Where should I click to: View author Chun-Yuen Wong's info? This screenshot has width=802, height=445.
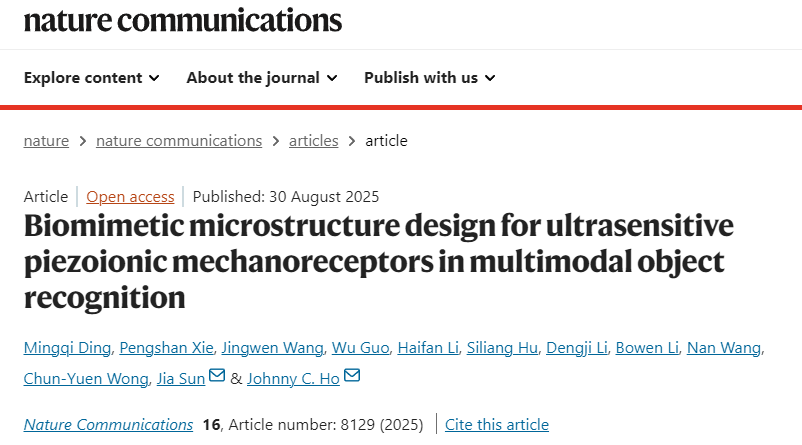(x=86, y=379)
